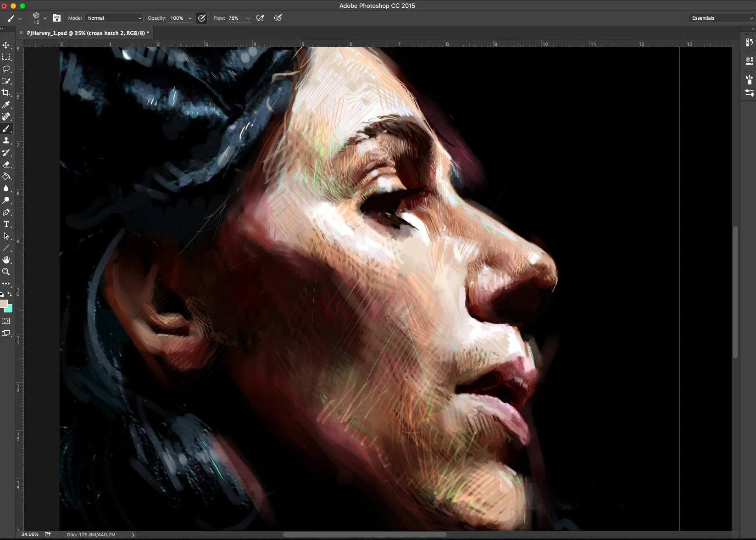Image resolution: width=756 pixels, height=540 pixels.
Task: Select the Quick Selection tool
Action: [6, 81]
